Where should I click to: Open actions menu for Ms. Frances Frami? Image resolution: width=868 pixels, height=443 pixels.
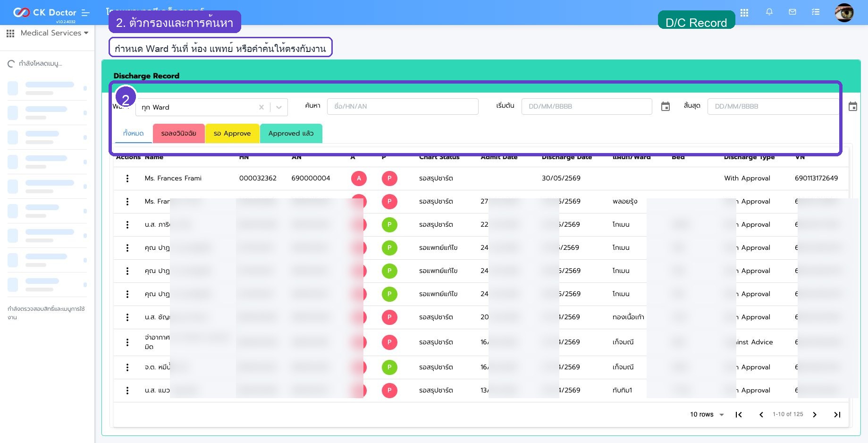[127, 179]
